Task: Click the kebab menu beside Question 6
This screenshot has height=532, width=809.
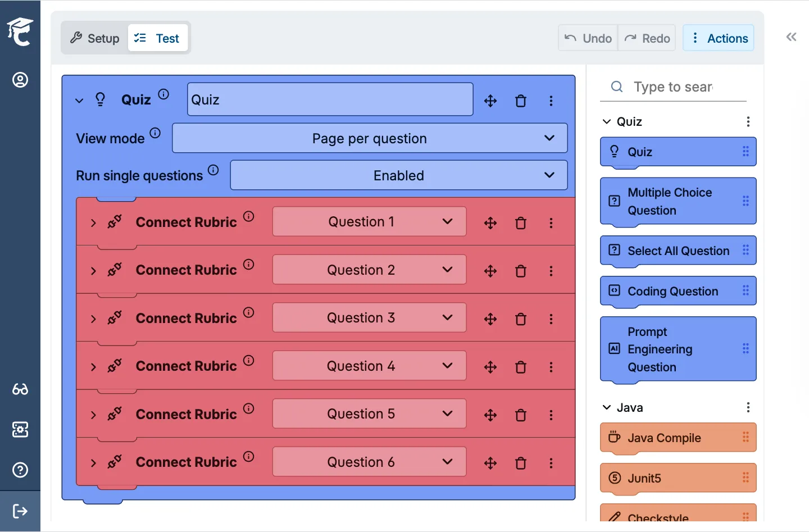Action: [x=551, y=462]
